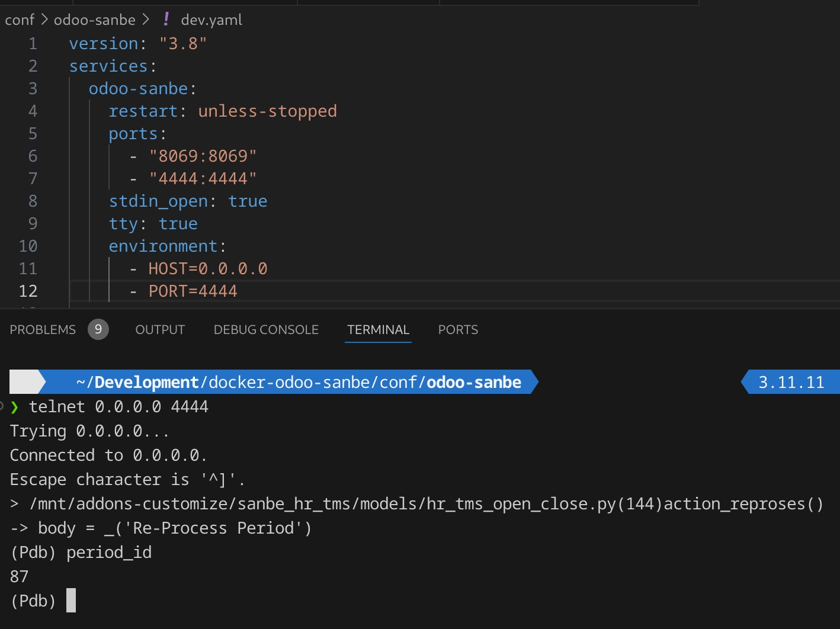Click the "8069:8069" port mapping text
840x629 pixels.
click(x=203, y=156)
